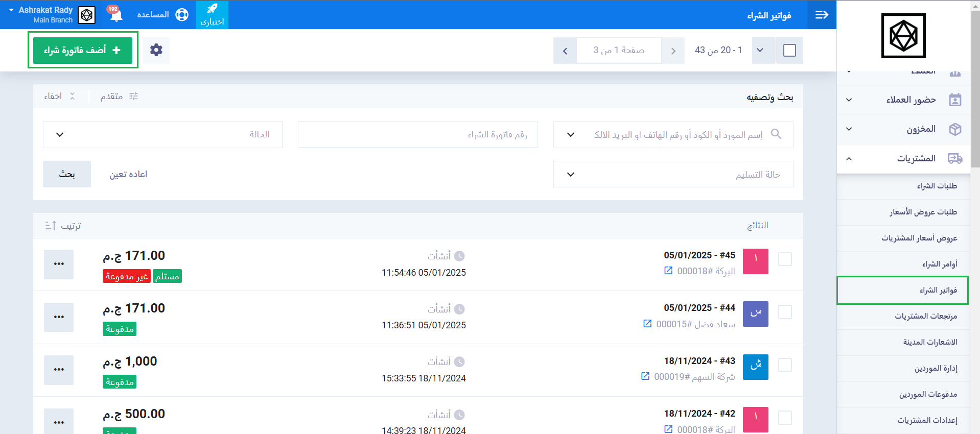Image resolution: width=980 pixels, height=434 pixels.
Task: Open external link icon for invoice #45 supplier
Action: 668,271
